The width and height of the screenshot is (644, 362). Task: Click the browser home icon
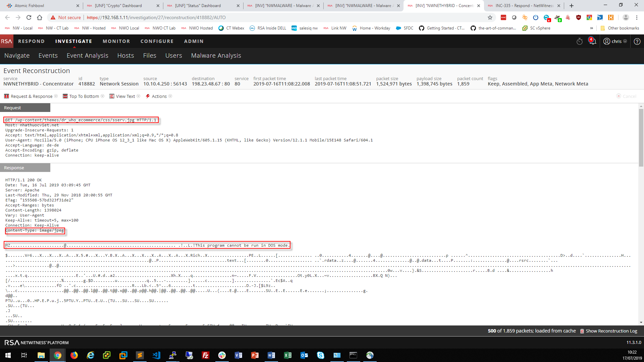tap(40, 17)
